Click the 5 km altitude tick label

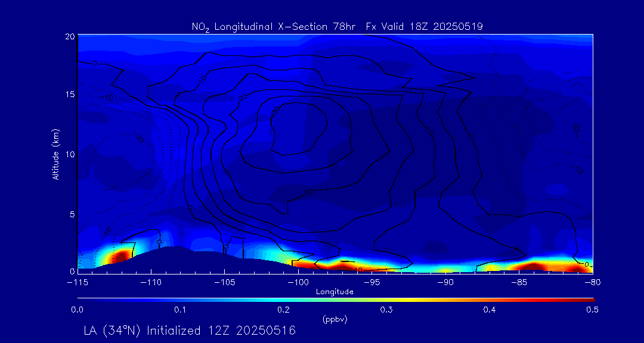71,213
